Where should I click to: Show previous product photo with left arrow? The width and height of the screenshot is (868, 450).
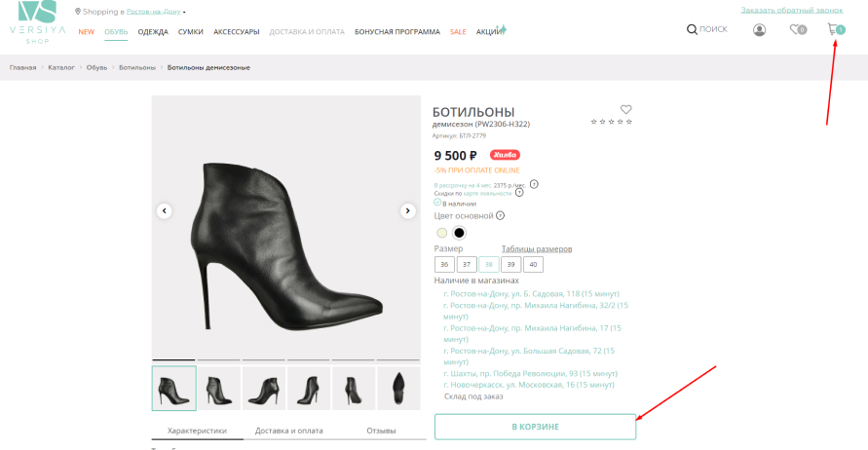pyautogui.click(x=164, y=210)
